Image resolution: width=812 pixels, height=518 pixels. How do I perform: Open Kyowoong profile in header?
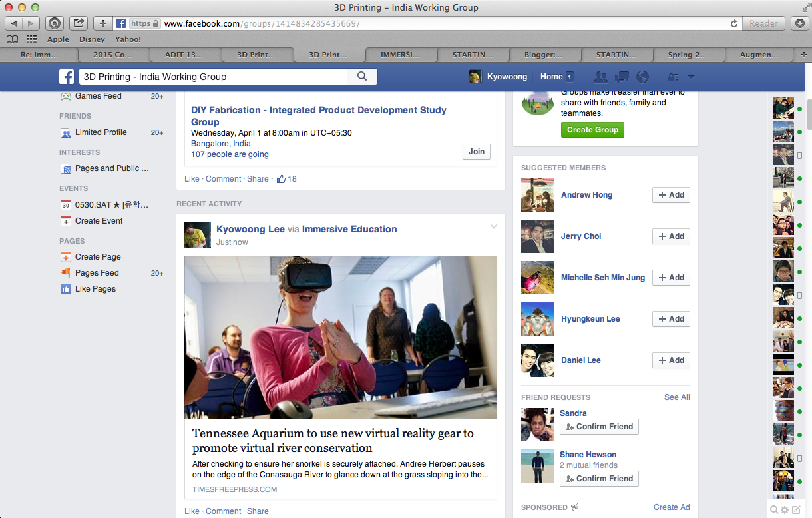[499, 77]
